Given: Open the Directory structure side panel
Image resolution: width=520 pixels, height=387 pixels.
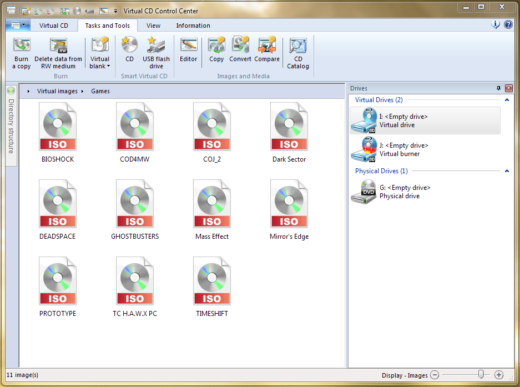Looking at the screenshot, I should 11,127.
